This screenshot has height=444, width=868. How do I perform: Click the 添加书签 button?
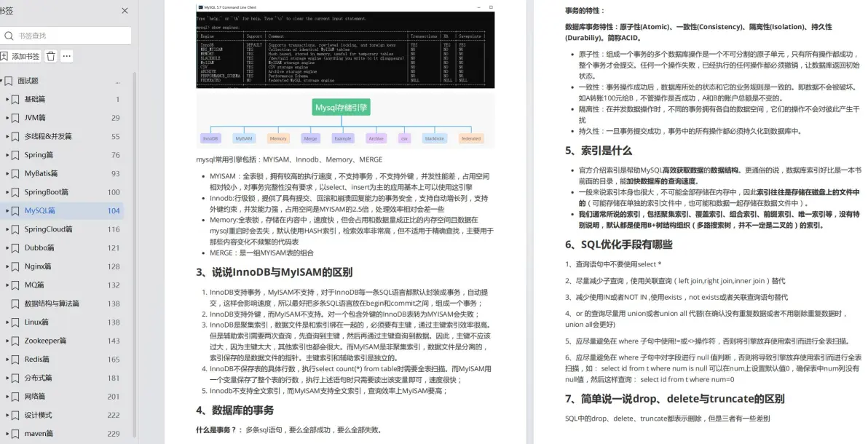coord(20,56)
